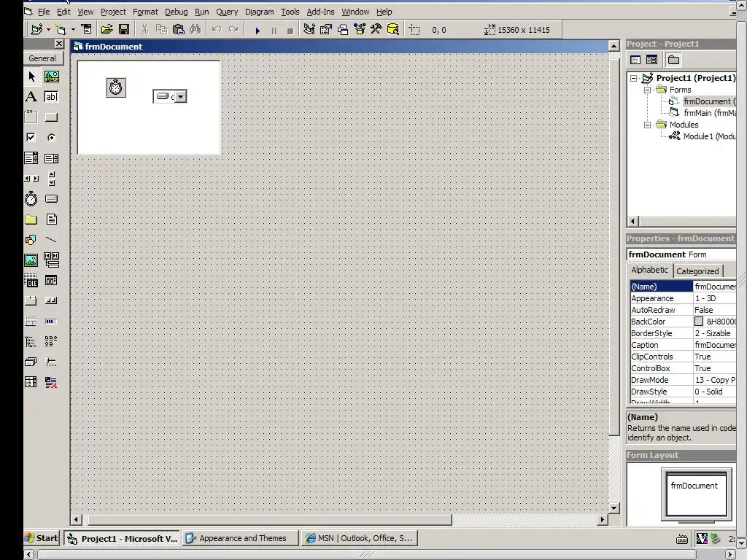Click the form designer scroll-down arrow
Image resolution: width=747 pixels, height=560 pixels.
[614, 507]
